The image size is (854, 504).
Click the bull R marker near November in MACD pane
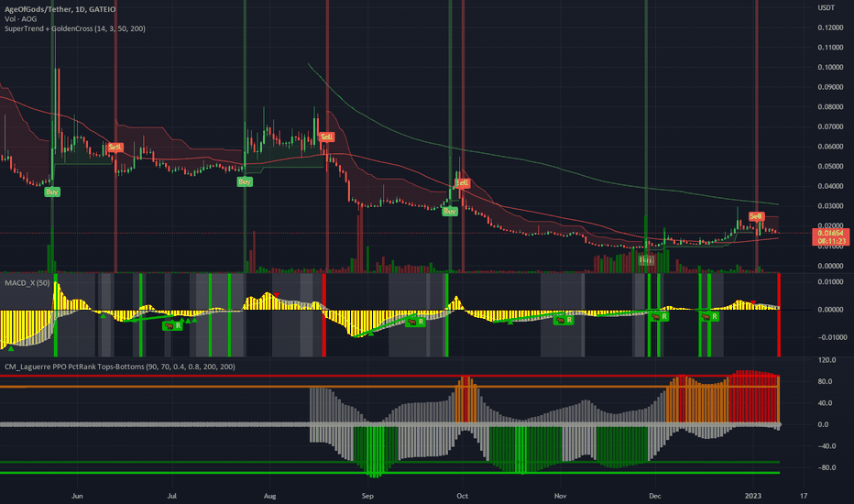[564, 320]
